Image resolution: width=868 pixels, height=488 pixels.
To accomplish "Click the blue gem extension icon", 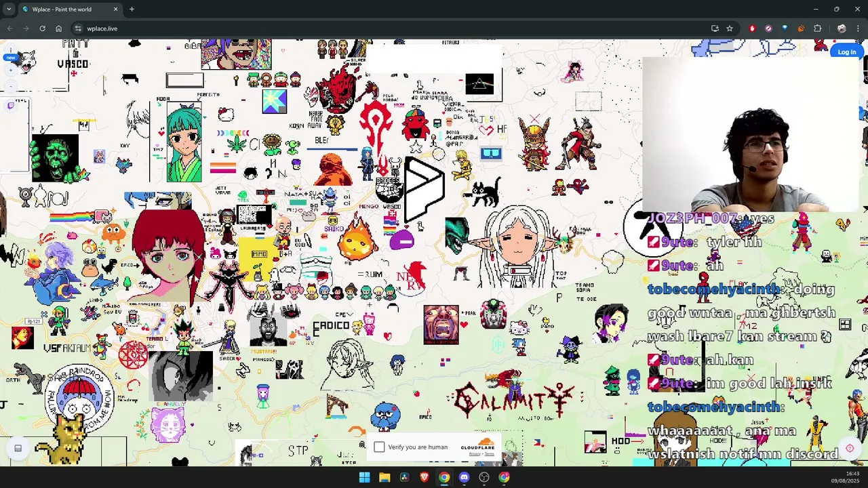I will click(785, 28).
